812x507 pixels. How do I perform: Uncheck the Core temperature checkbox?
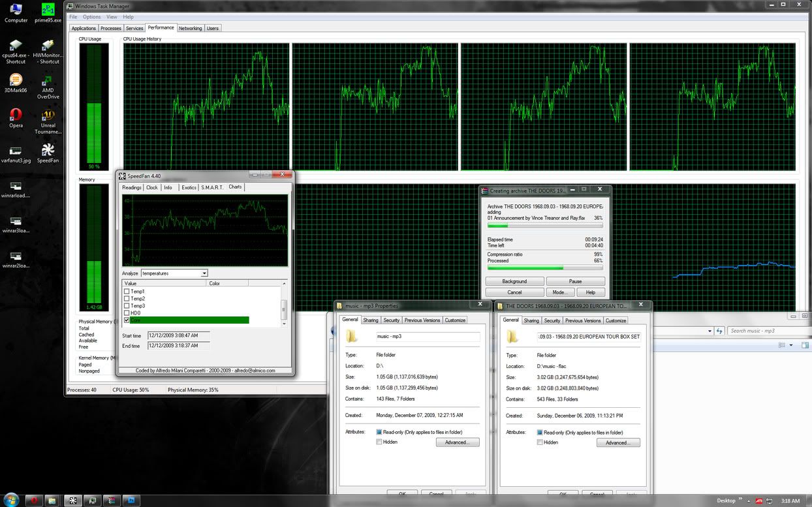pyautogui.click(x=127, y=320)
